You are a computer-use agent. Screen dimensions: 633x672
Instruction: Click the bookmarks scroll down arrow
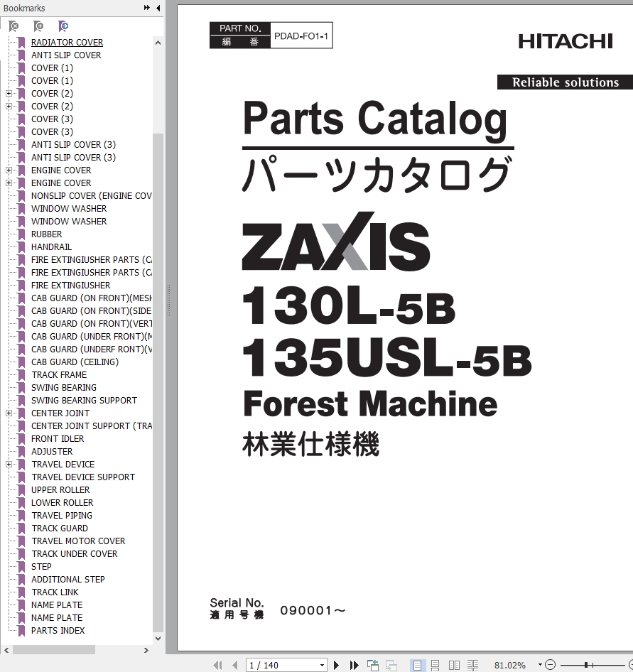158,638
